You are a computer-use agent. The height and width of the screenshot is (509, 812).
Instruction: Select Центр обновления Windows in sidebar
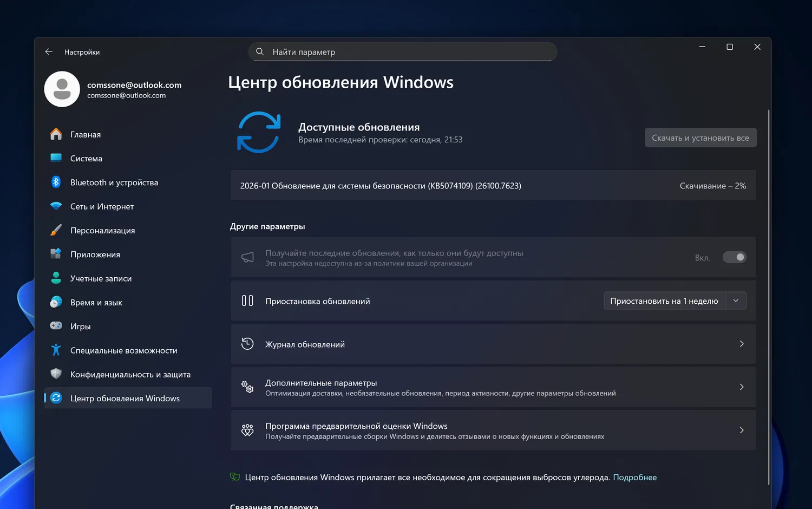coord(128,398)
